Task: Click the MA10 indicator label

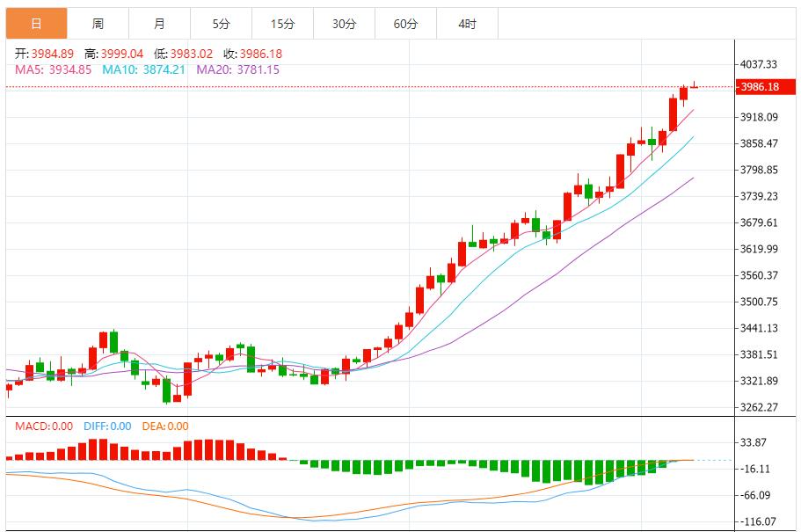Action: coord(143,69)
